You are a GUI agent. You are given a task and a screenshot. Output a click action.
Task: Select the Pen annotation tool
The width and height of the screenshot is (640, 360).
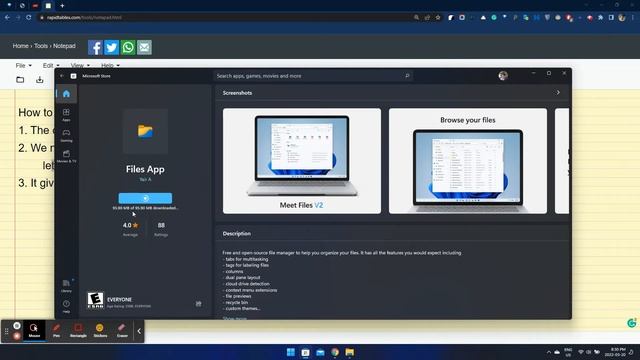56,330
